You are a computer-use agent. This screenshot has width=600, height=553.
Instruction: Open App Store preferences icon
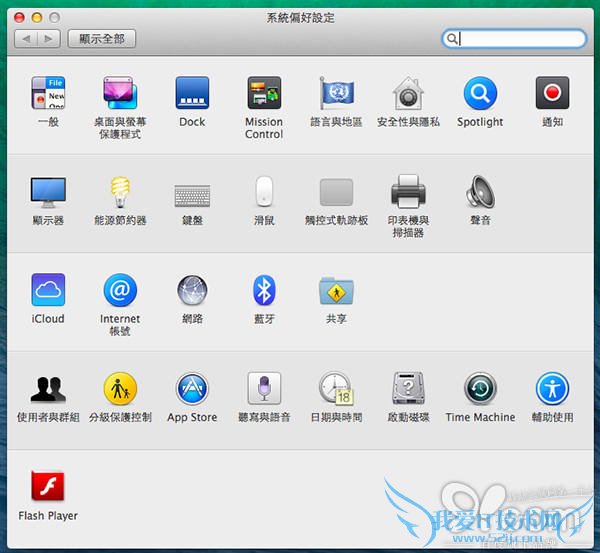tap(192, 388)
